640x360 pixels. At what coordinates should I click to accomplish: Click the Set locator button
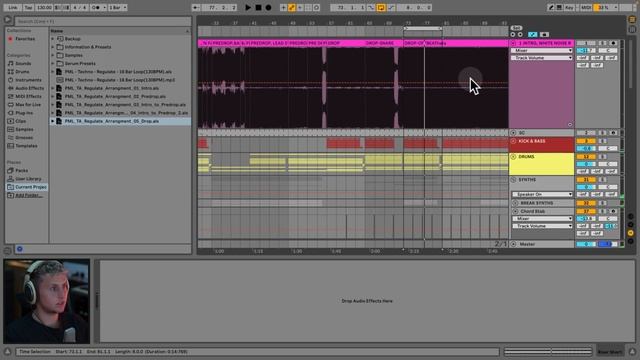tap(516, 28)
